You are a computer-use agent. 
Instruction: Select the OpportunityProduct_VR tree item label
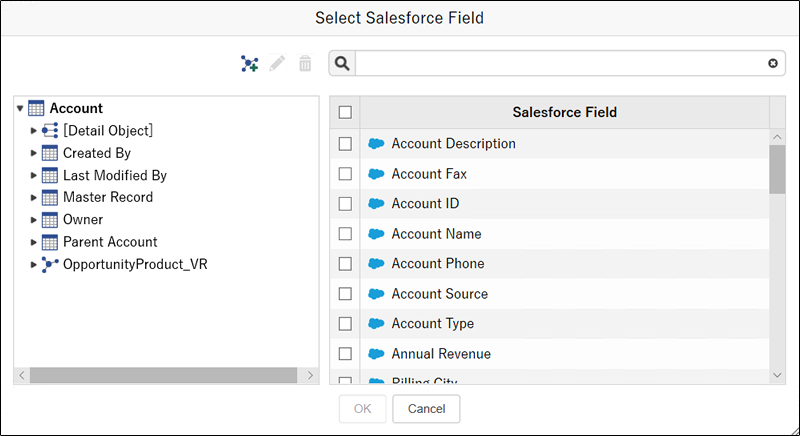pyautogui.click(x=135, y=265)
